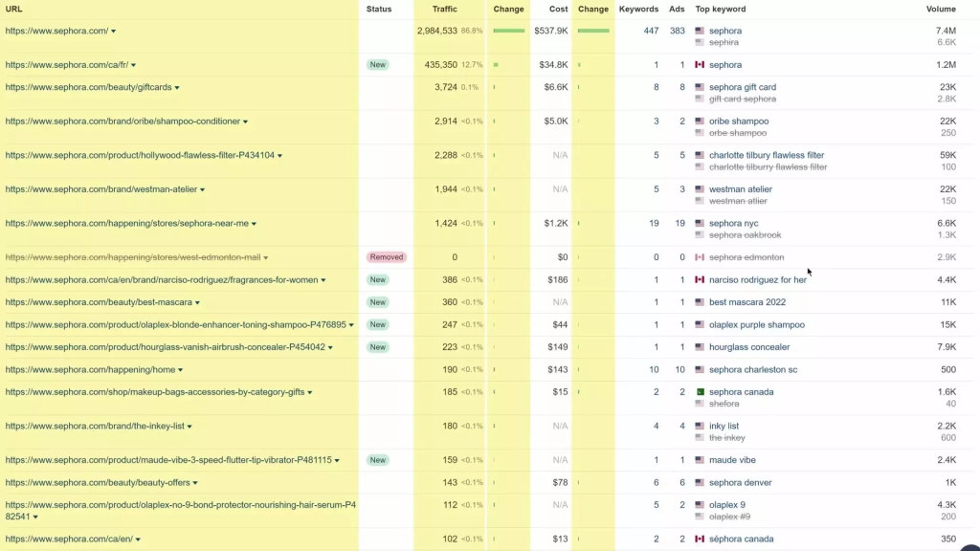This screenshot has width=980, height=551.
Task: Sort by the Cost column header
Action: point(558,9)
